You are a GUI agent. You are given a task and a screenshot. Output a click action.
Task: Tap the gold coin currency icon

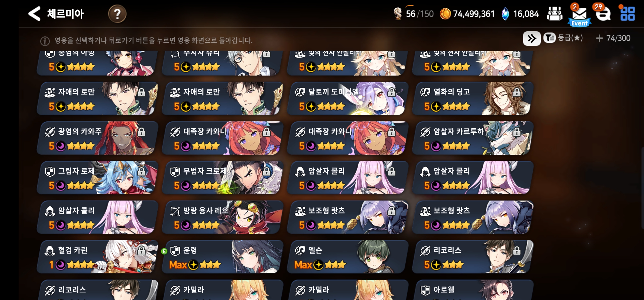(445, 14)
